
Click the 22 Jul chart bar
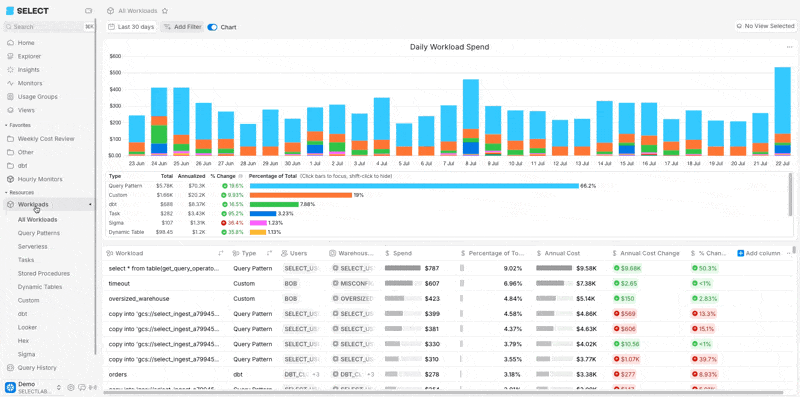click(782, 111)
